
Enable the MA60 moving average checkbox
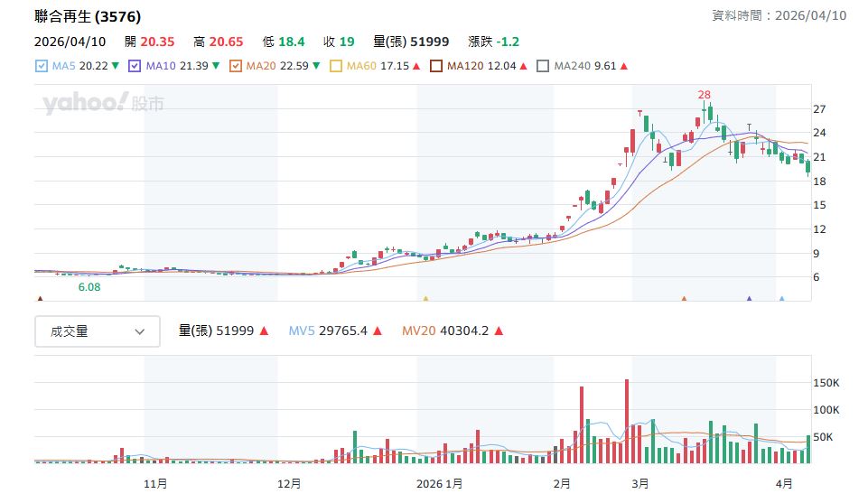(337, 66)
